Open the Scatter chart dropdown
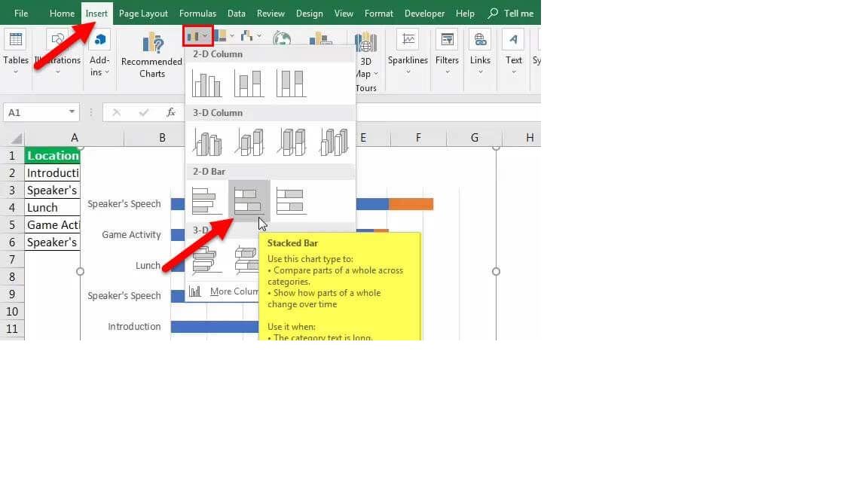The image size is (868, 488). [251, 36]
